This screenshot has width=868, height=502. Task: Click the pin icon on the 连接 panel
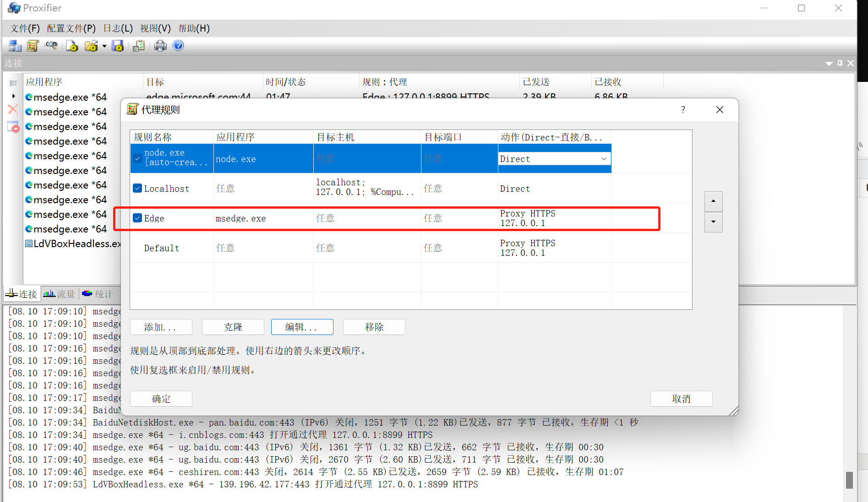840,63
